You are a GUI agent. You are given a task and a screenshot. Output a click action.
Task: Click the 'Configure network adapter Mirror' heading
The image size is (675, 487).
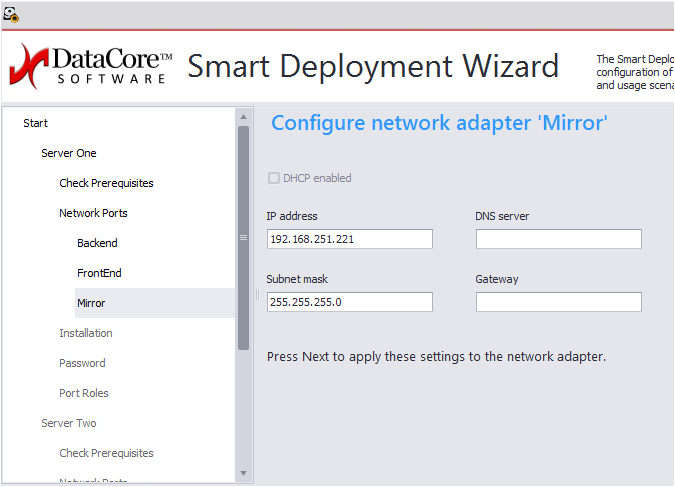coord(439,124)
